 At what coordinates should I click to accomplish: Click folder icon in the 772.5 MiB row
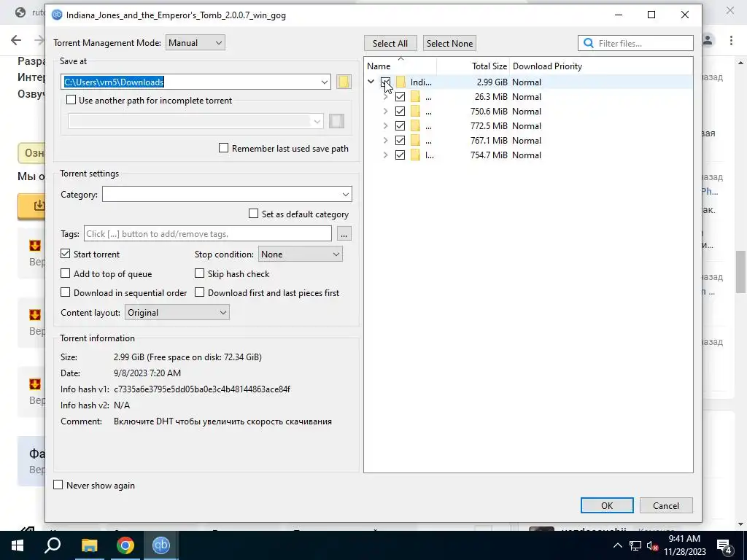[x=415, y=125]
